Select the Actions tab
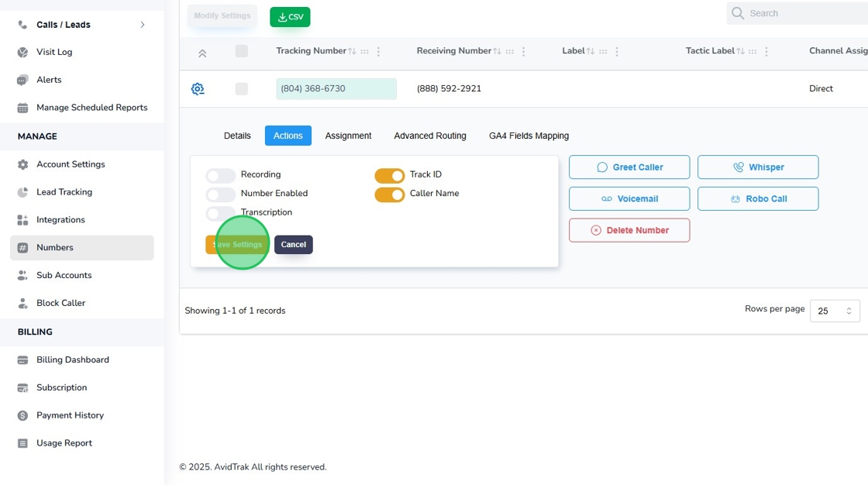Screen dimensions: 868x485 288,136
